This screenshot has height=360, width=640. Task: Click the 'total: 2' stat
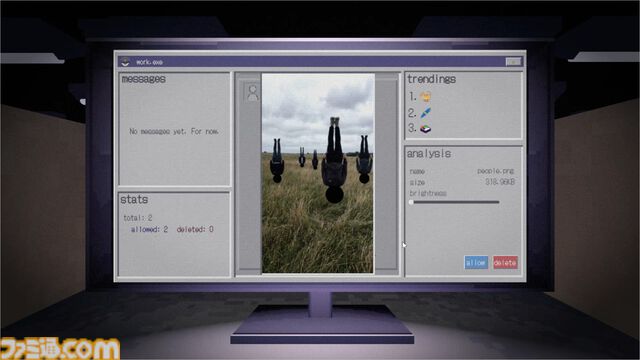pyautogui.click(x=138, y=218)
